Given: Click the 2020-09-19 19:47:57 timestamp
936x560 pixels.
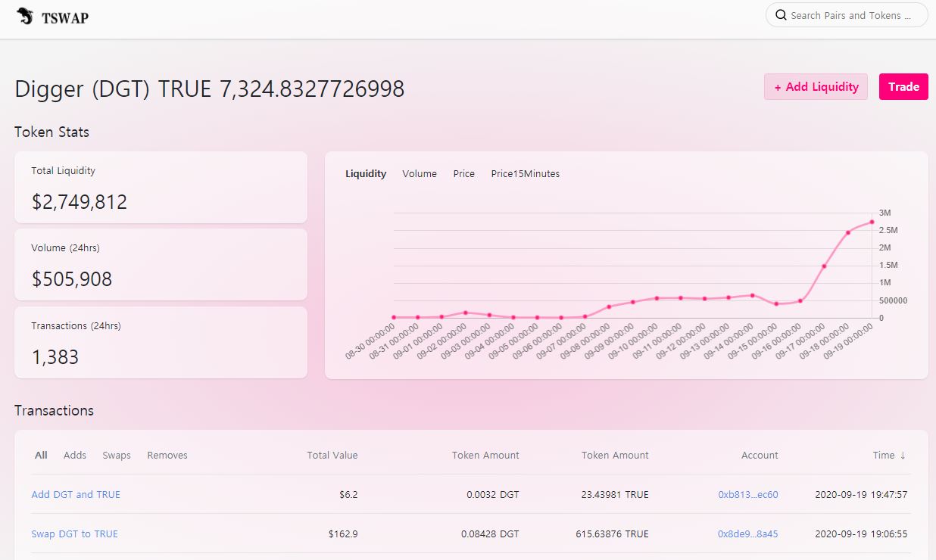Looking at the screenshot, I should point(861,495).
